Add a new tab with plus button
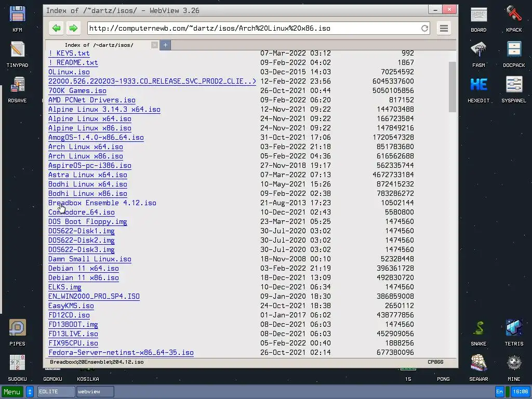 pyautogui.click(x=165, y=45)
